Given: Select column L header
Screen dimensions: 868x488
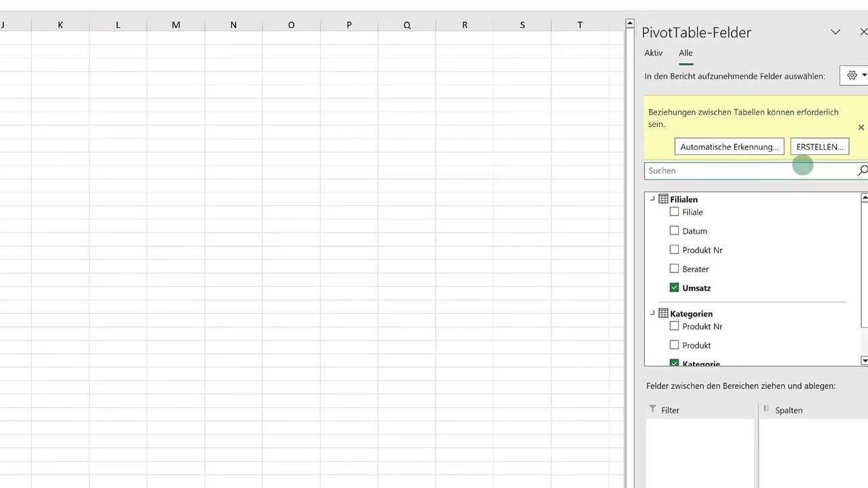Looking at the screenshot, I should (118, 25).
